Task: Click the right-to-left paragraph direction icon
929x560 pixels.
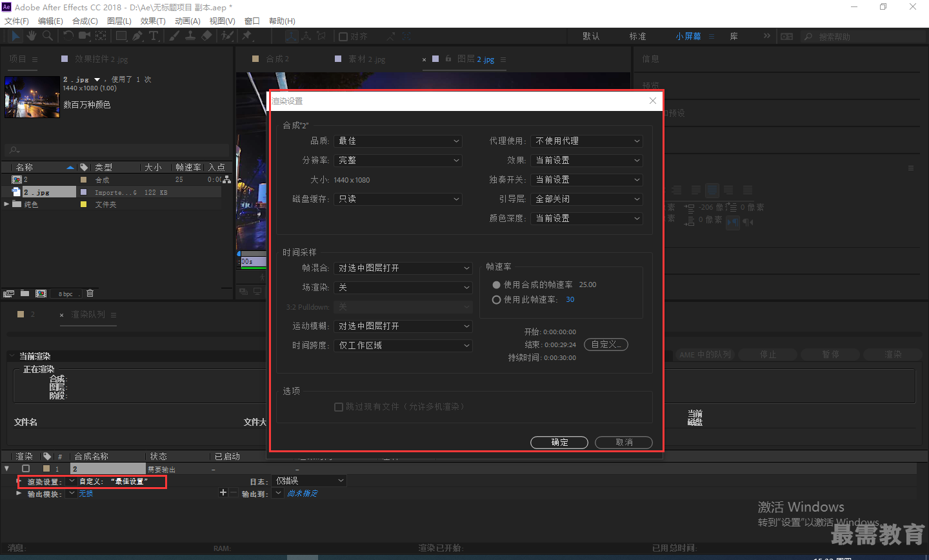Action: 748,222
